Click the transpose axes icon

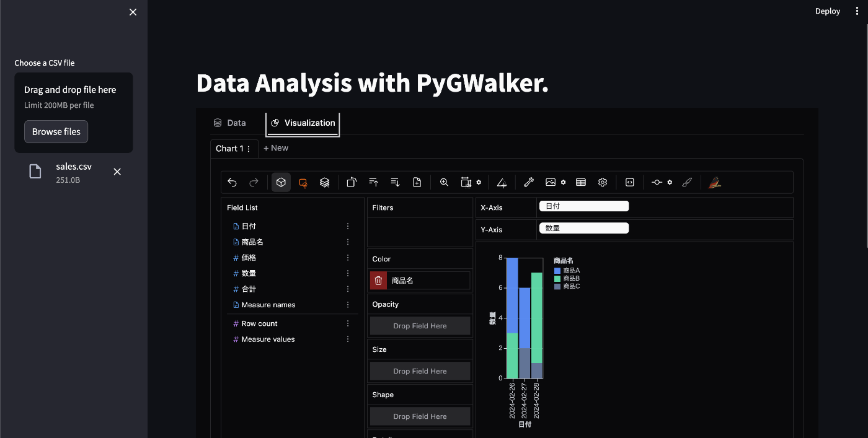[352, 182]
